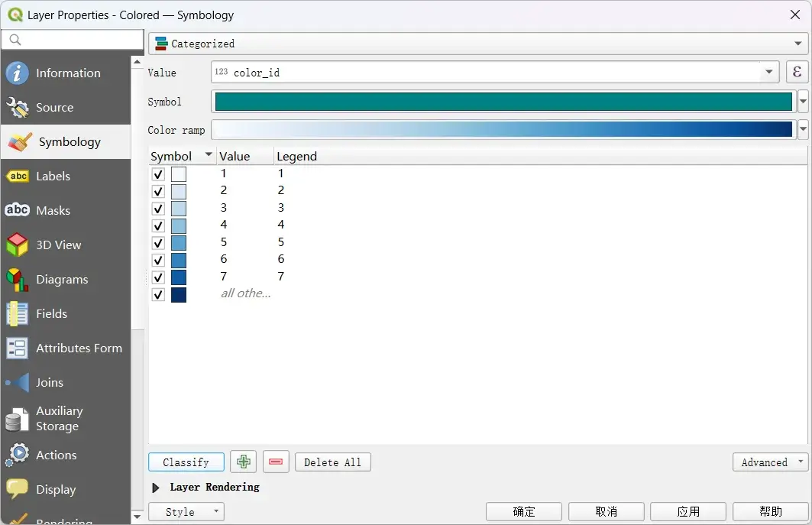Uncheck the checkbox for category 4
Screen dimensions: 812x525
point(158,225)
